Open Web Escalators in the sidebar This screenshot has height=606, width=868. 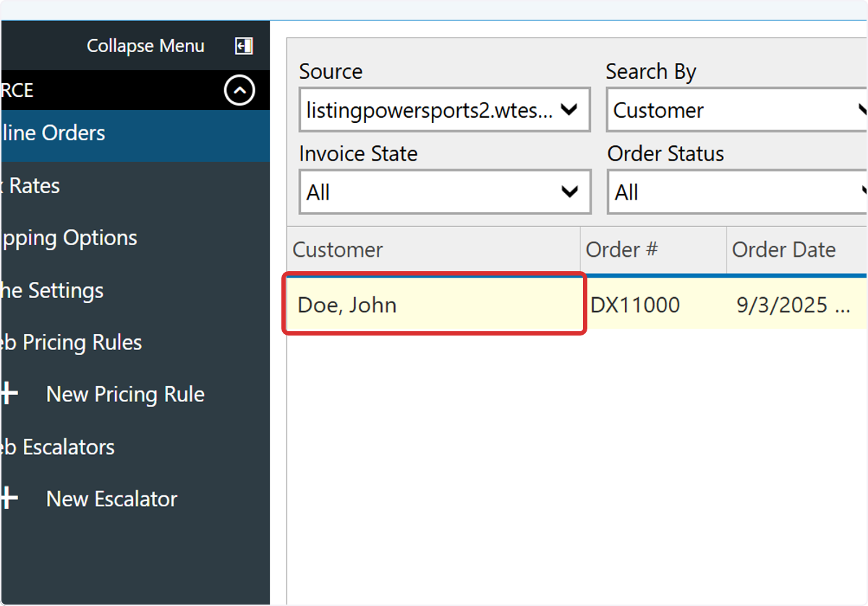pyautogui.click(x=135, y=447)
